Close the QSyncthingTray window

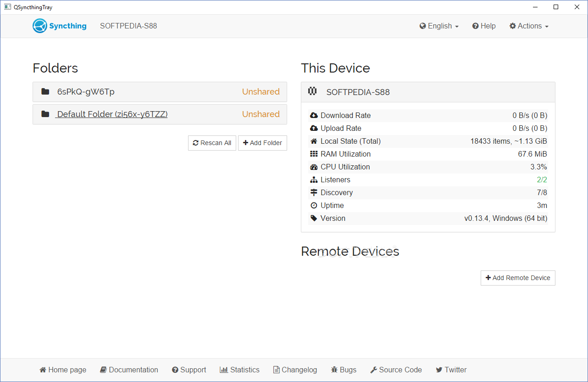[577, 7]
